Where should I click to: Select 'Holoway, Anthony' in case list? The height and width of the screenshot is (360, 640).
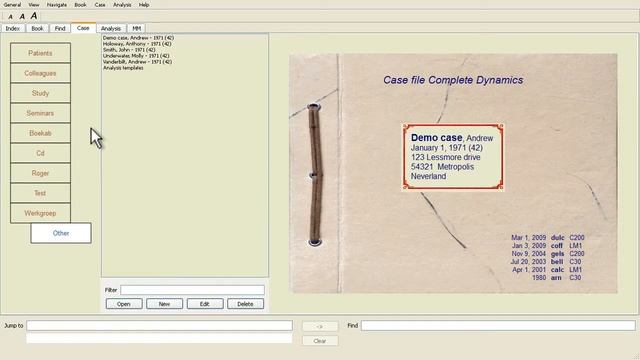pyautogui.click(x=137, y=44)
